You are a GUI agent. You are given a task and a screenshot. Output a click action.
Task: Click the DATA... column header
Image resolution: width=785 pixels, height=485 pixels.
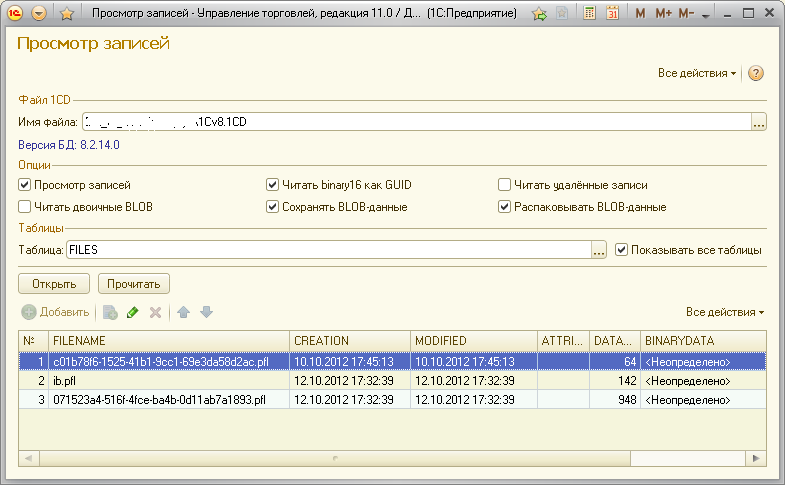point(615,341)
